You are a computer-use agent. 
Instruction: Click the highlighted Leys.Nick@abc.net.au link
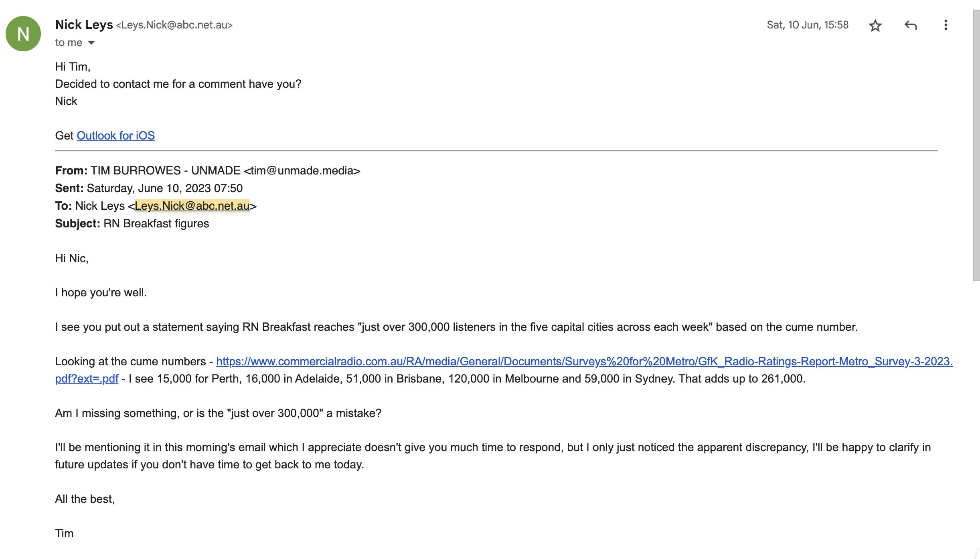tap(192, 206)
